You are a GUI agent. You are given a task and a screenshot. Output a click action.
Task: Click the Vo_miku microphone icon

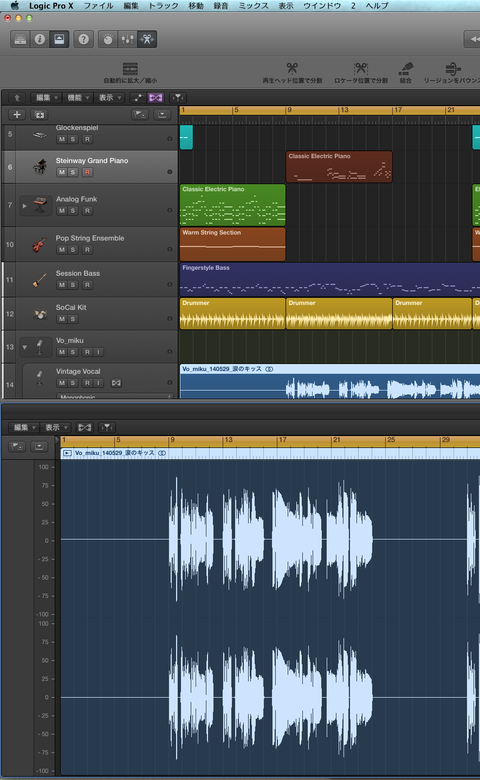[40, 347]
